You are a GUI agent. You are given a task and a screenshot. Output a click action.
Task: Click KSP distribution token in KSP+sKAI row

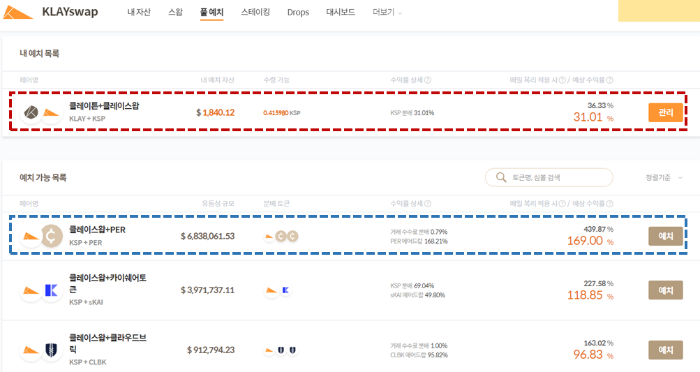[271, 291]
